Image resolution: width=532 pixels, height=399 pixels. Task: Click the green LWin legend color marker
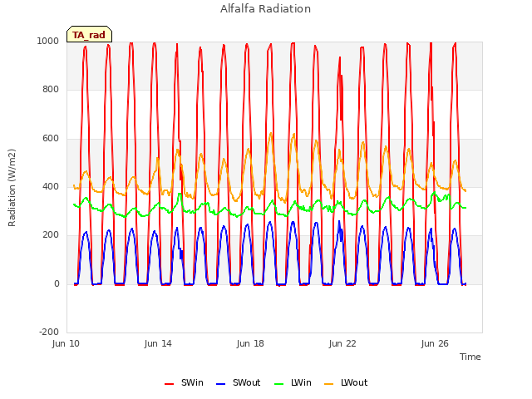tap(279, 384)
